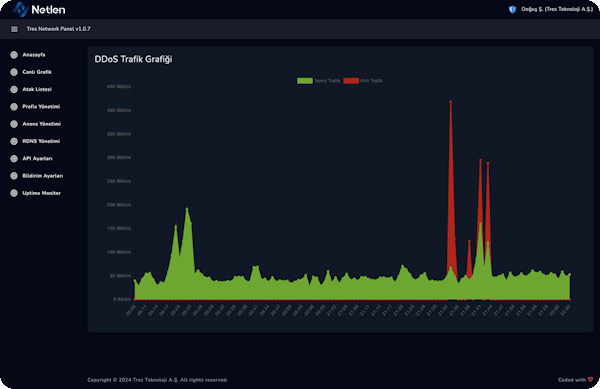Viewport: 600px width, 389px height.
Task: Open the hamburger menu icon
Action: tap(14, 29)
